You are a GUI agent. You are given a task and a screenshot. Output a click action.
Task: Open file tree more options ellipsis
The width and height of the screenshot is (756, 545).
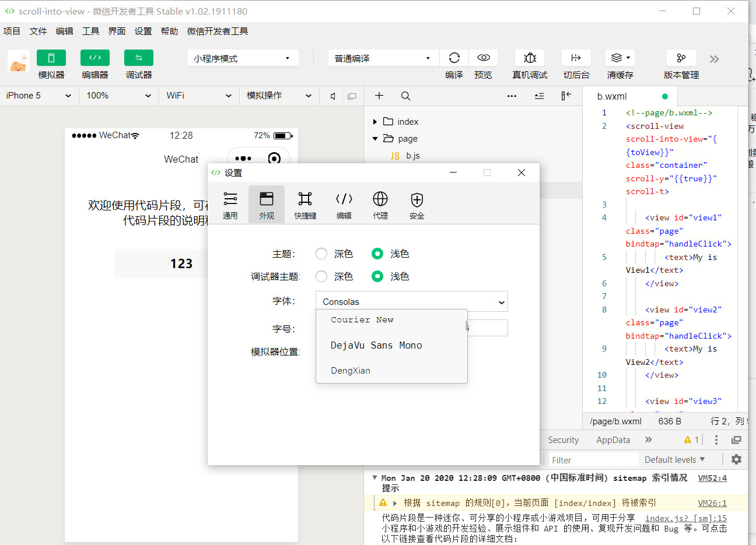pos(512,96)
